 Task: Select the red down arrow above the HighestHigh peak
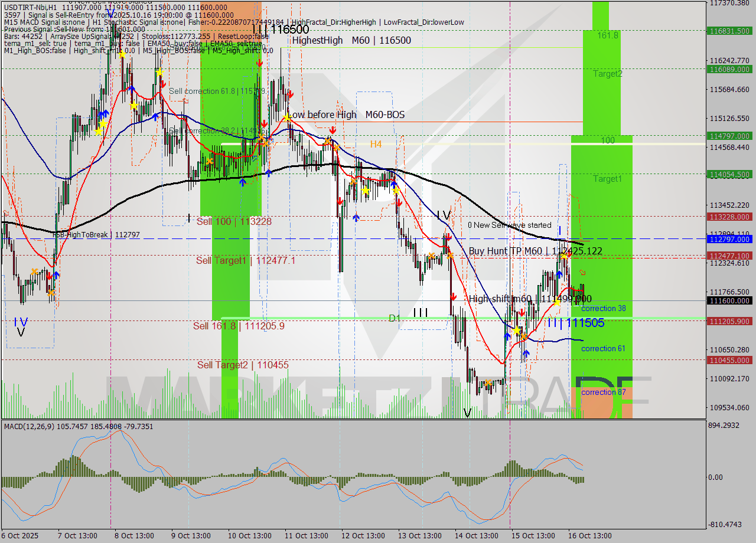[259, 63]
